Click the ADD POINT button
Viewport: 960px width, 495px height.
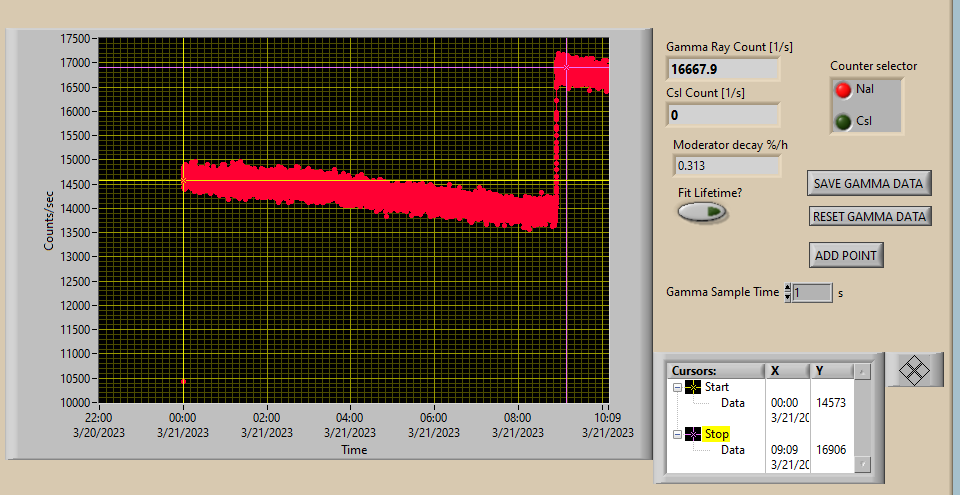pyautogui.click(x=846, y=255)
